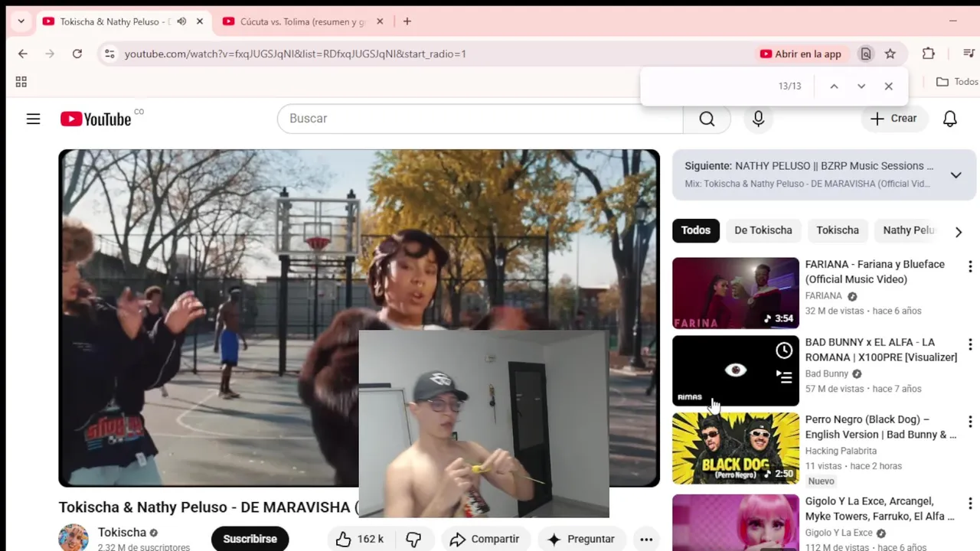View site information icon in address bar
The height and width of the screenshot is (551, 980).
pos(109,54)
